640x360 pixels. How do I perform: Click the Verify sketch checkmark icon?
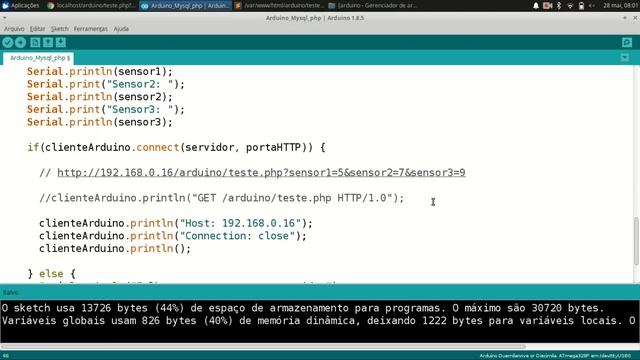[8, 42]
